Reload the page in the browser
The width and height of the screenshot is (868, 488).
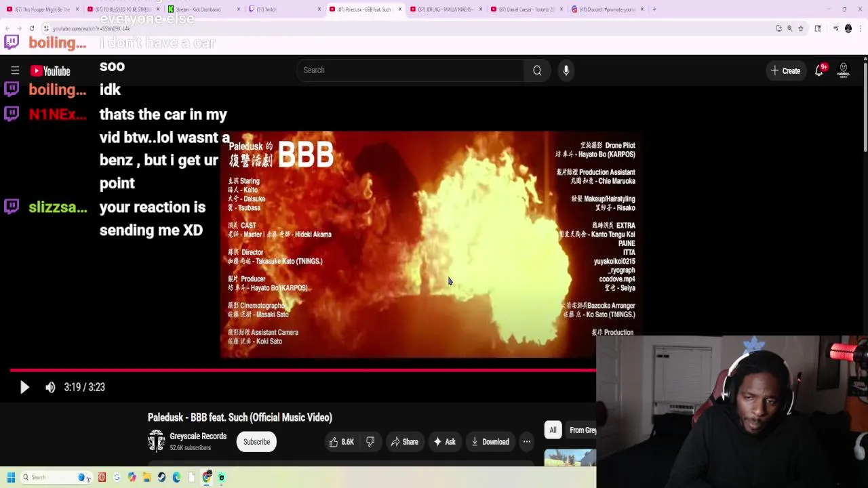[32, 28]
